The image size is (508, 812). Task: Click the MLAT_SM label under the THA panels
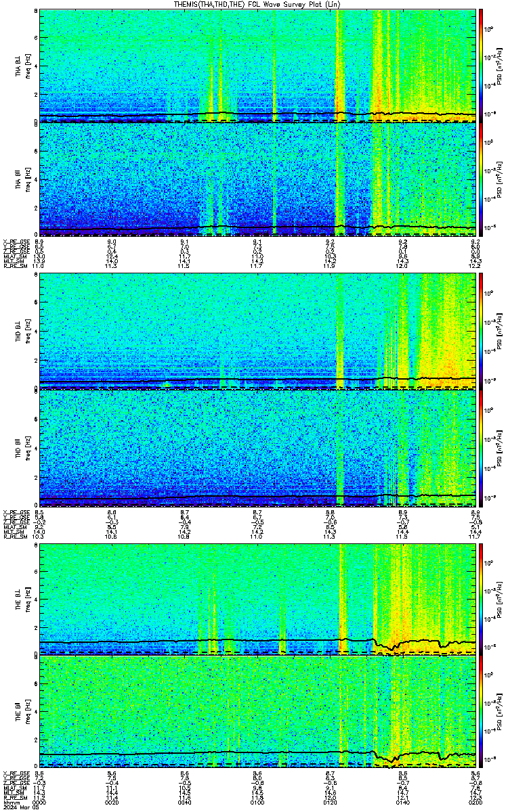pyautogui.click(x=14, y=256)
